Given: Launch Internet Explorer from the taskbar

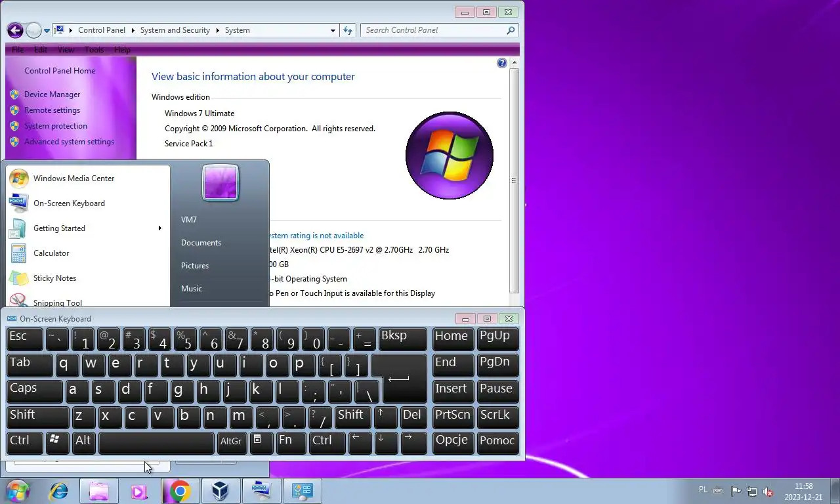Looking at the screenshot, I should click(59, 491).
